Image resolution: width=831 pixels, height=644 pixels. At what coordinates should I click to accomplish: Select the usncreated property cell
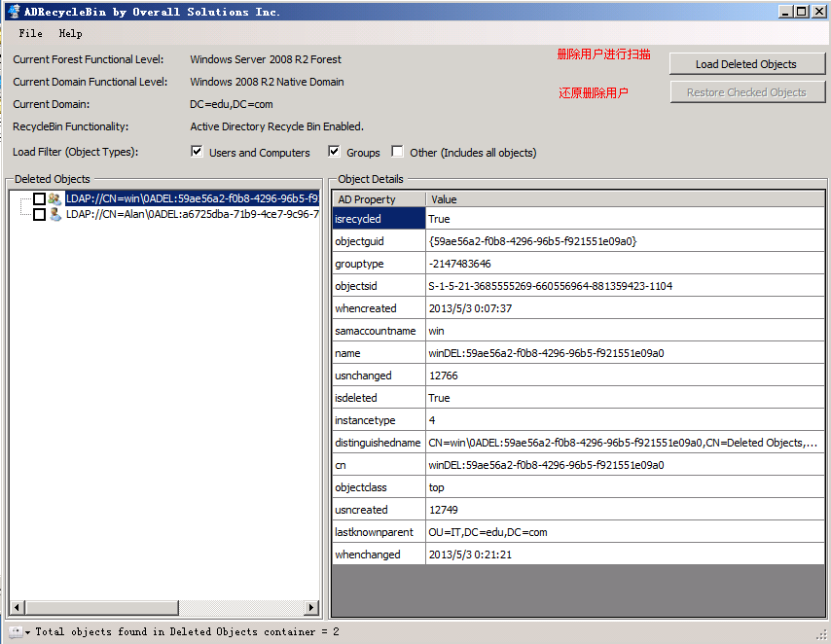tap(379, 510)
